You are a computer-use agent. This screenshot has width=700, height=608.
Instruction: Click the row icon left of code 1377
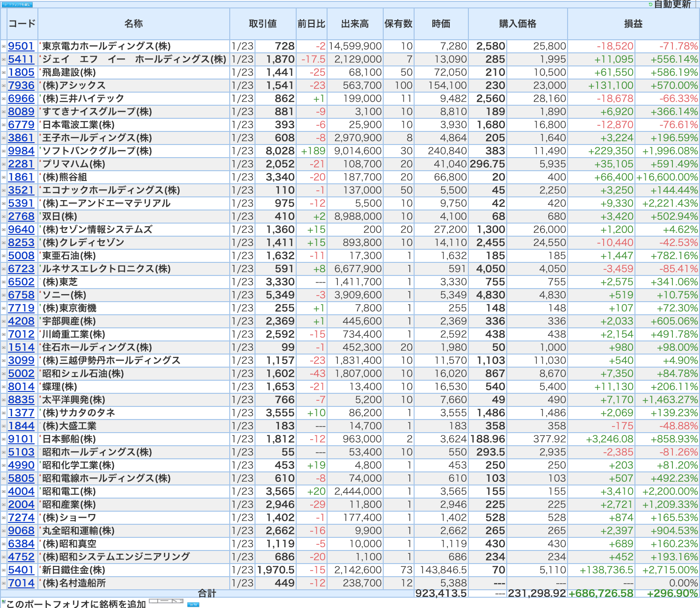tap(4, 413)
